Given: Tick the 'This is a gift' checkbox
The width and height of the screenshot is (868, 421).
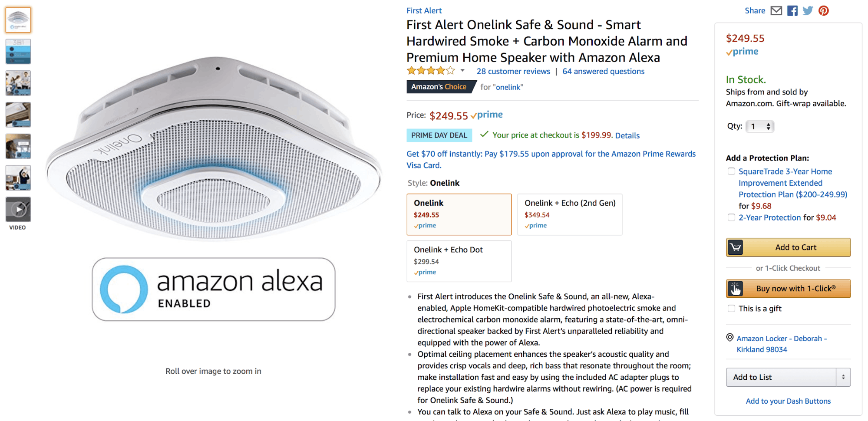Looking at the screenshot, I should 732,309.
